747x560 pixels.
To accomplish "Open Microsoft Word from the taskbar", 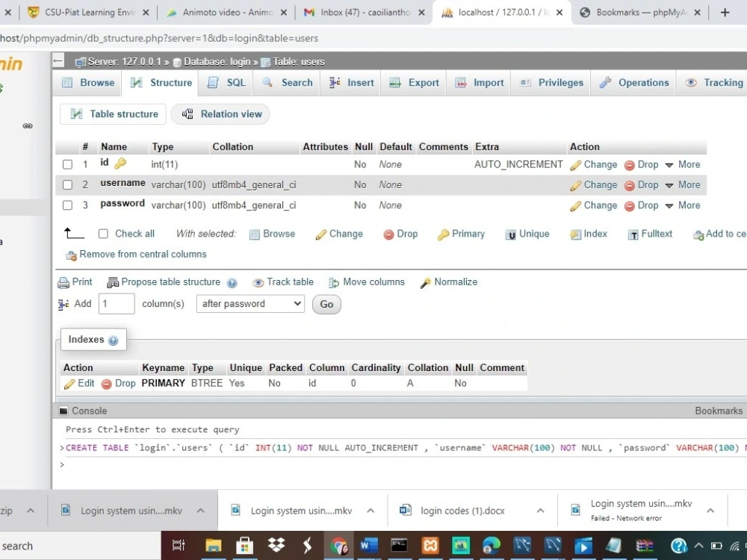I will click(369, 545).
